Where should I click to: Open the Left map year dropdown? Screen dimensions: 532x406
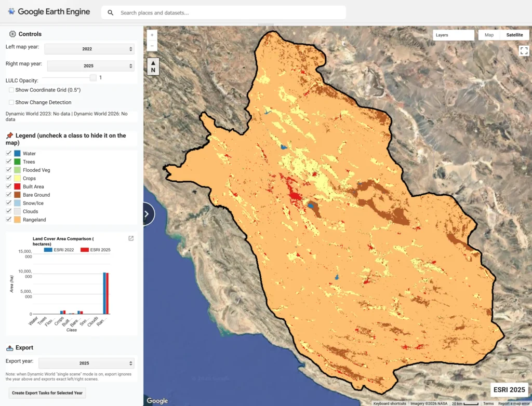89,49
